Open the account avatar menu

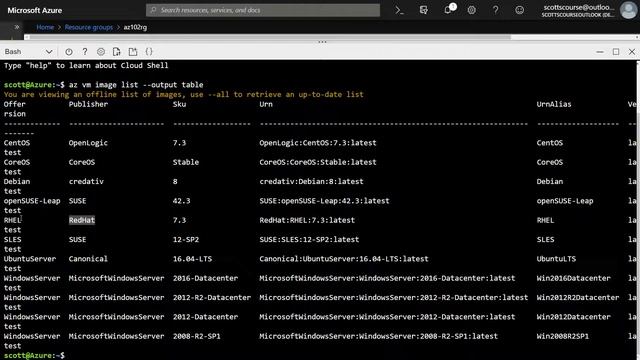628,10
